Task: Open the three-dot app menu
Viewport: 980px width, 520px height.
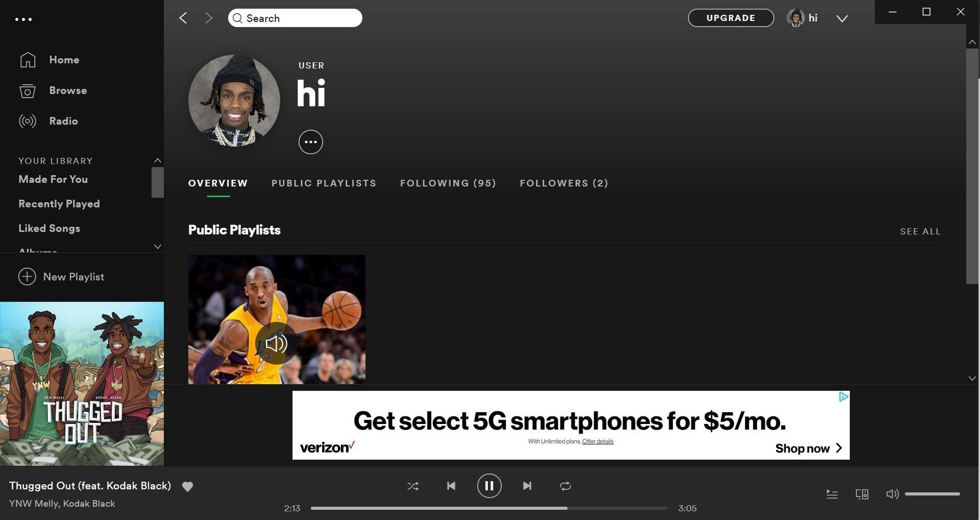Action: coord(23,19)
